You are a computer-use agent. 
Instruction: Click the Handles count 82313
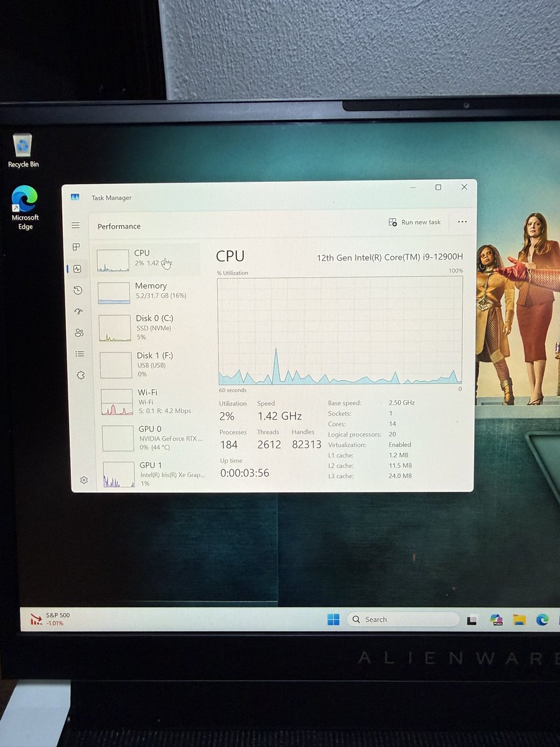click(x=307, y=444)
